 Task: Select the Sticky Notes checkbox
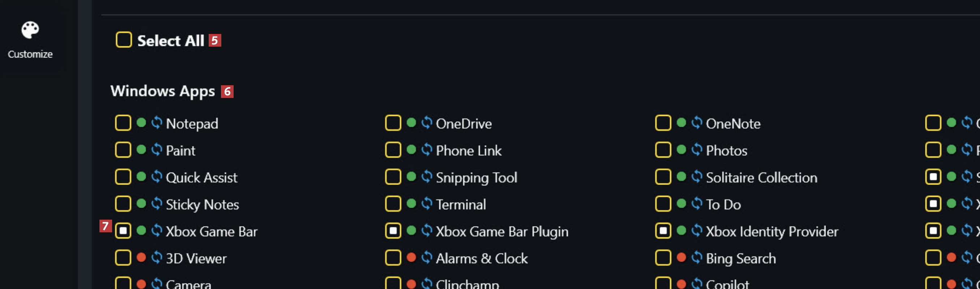[123, 204]
